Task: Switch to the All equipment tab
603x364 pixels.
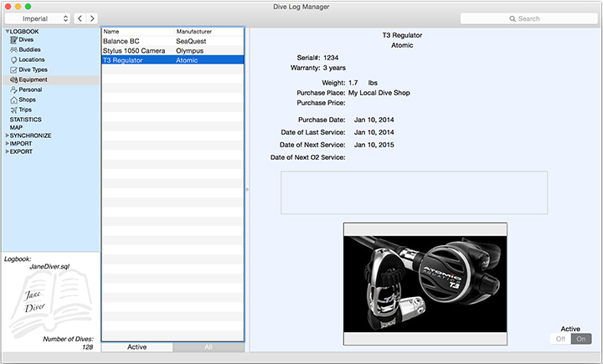Action: (x=209, y=346)
